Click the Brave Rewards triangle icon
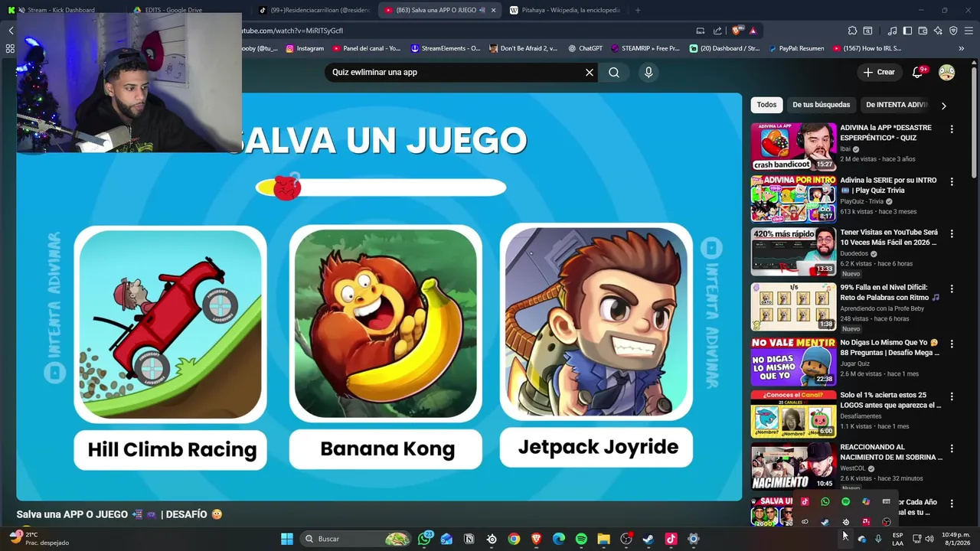Viewport: 980px width, 551px height. pos(753,31)
